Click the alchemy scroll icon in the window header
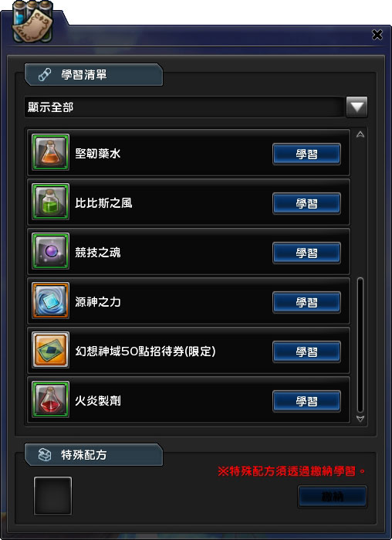392x540 pixels. tap(32, 22)
